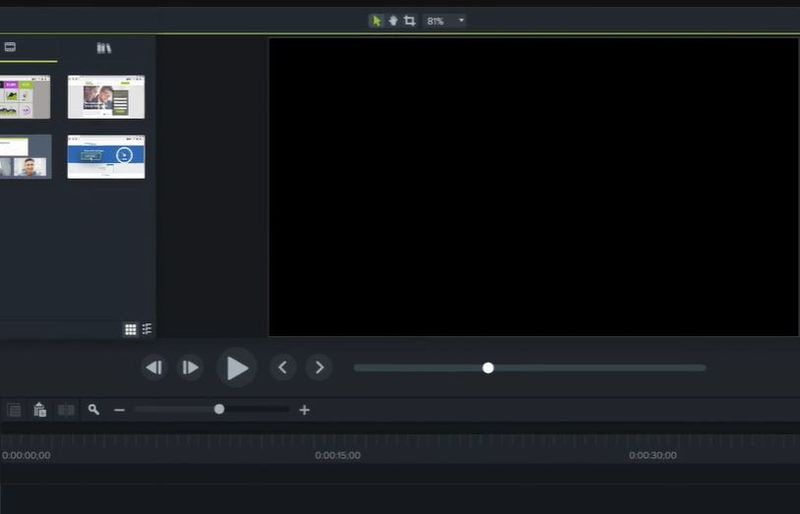Select the smiling man media thumbnail

point(26,157)
